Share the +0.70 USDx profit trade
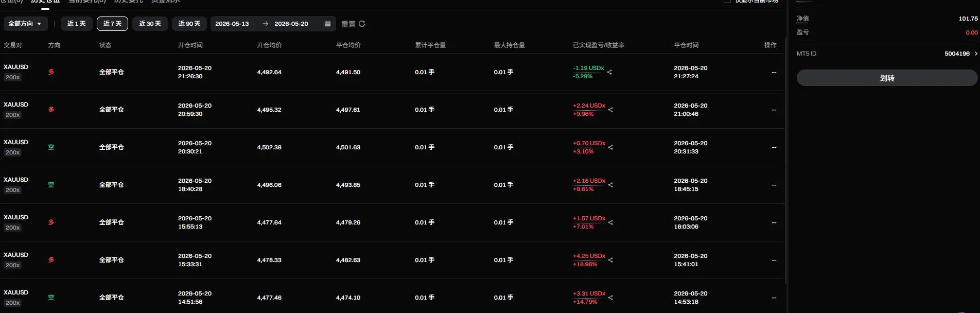This screenshot has width=980, height=313. click(610, 147)
